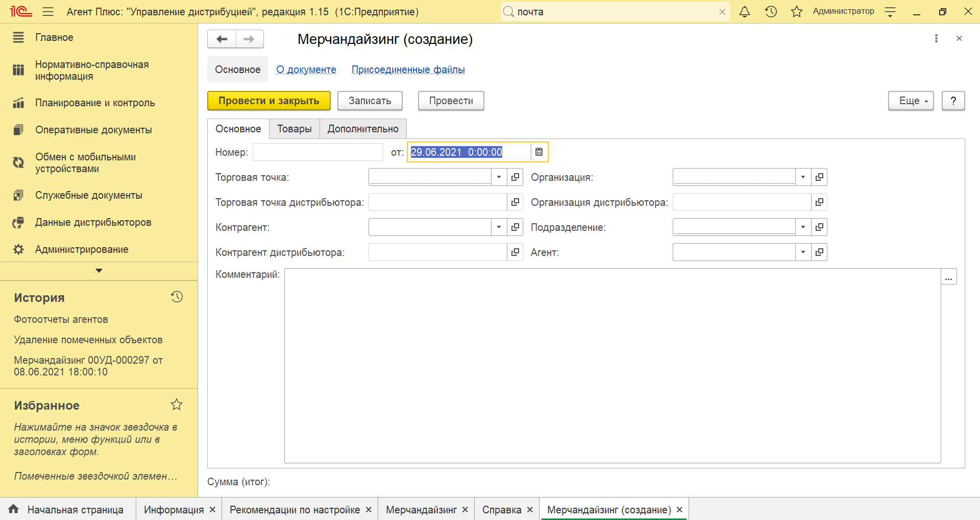980x520 pixels.
Task: Switch to the Дополнительно tab
Action: (363, 129)
